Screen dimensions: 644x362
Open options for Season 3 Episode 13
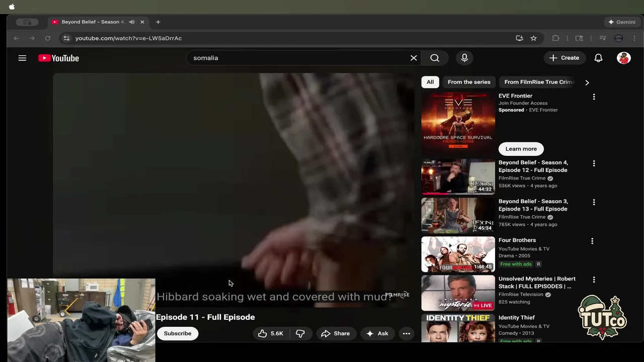pos(594,202)
